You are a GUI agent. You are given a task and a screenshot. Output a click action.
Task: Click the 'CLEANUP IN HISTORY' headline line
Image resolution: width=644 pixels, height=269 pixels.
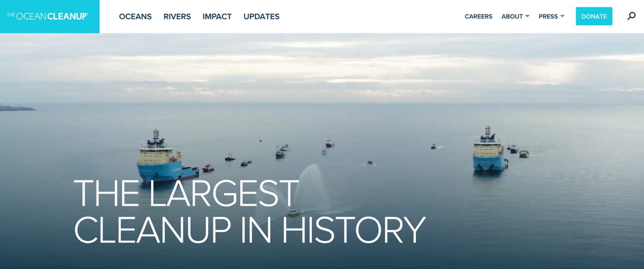click(249, 230)
